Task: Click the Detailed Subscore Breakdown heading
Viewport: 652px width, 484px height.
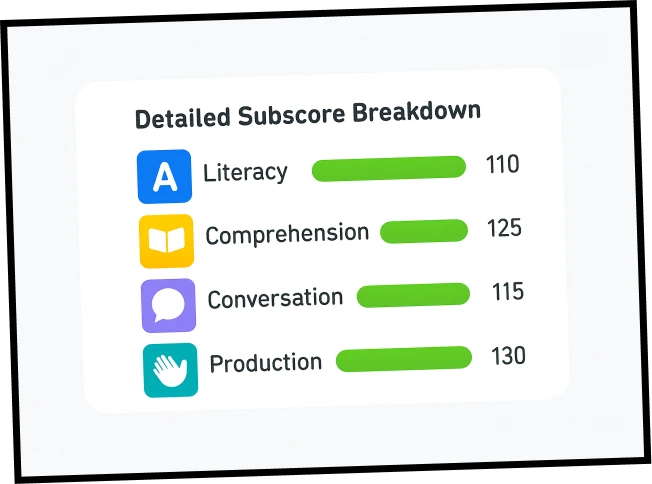Action: point(308,114)
